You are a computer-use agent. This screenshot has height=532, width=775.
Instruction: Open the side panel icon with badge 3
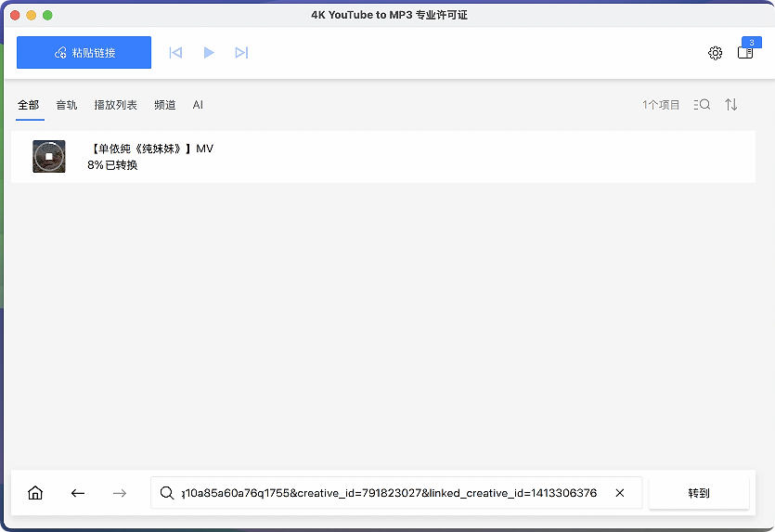pos(745,52)
